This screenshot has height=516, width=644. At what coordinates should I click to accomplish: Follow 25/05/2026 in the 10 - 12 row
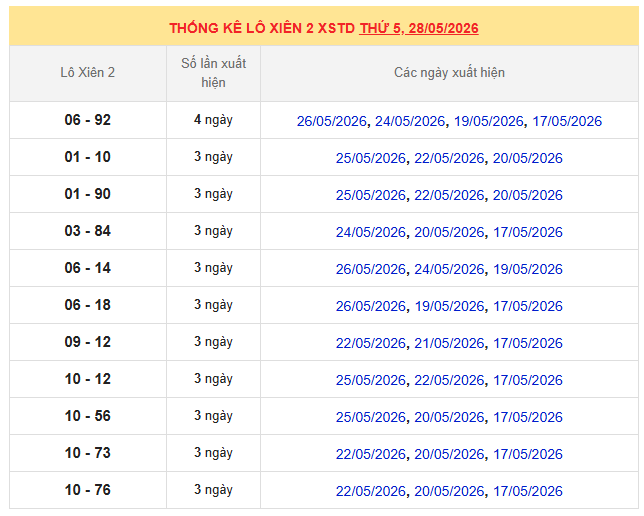tap(370, 380)
